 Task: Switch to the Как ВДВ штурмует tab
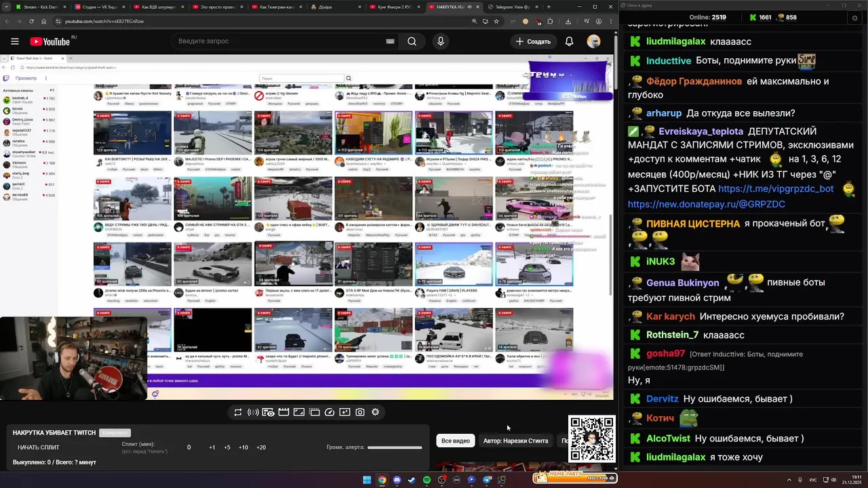159,7
